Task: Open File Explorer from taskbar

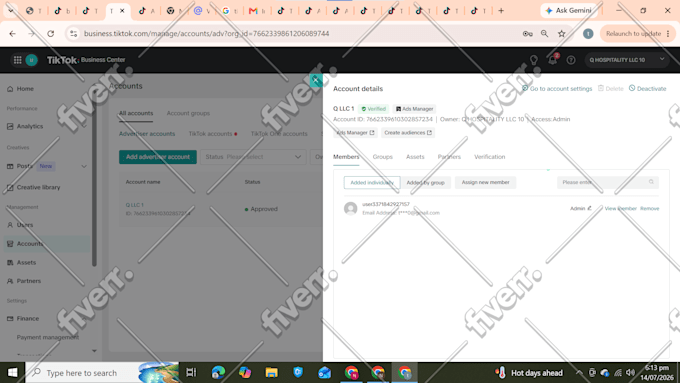Action: click(271, 372)
